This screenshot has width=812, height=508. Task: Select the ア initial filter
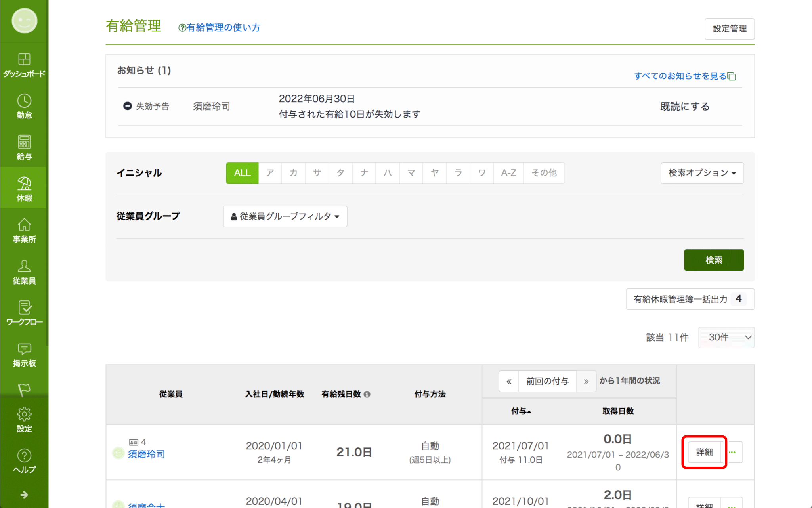click(x=270, y=173)
